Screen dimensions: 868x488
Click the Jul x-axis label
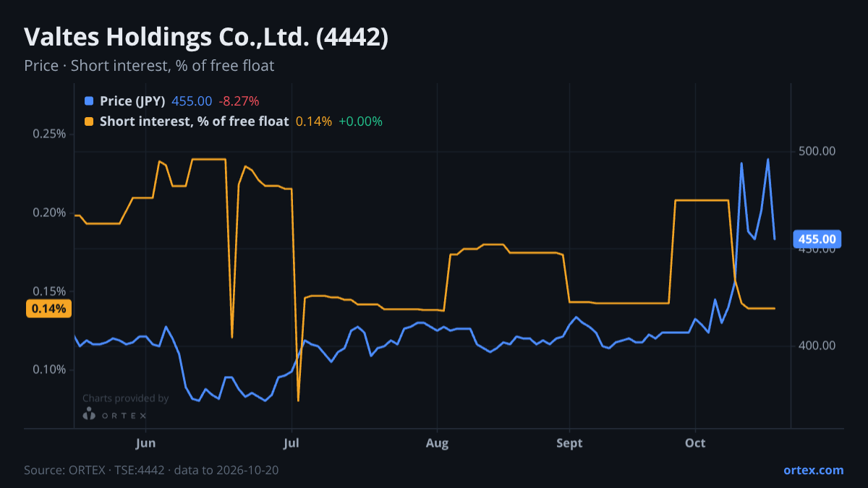[x=292, y=442]
